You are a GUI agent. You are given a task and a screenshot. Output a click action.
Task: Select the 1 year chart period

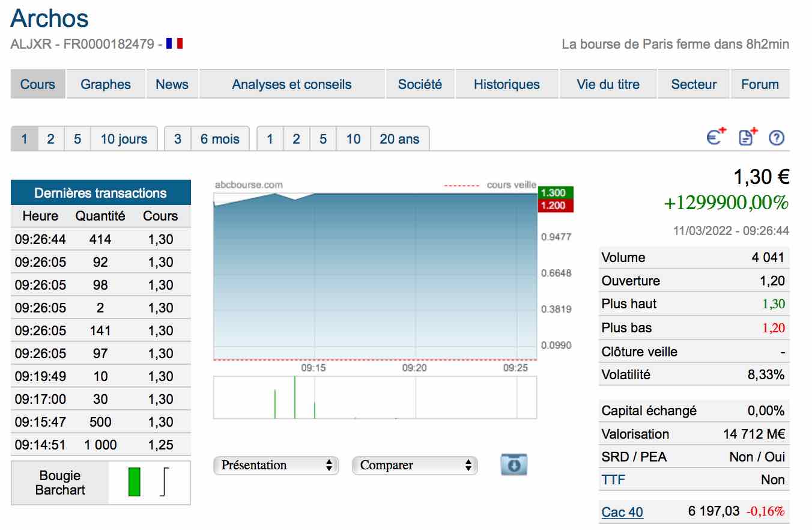click(270, 139)
